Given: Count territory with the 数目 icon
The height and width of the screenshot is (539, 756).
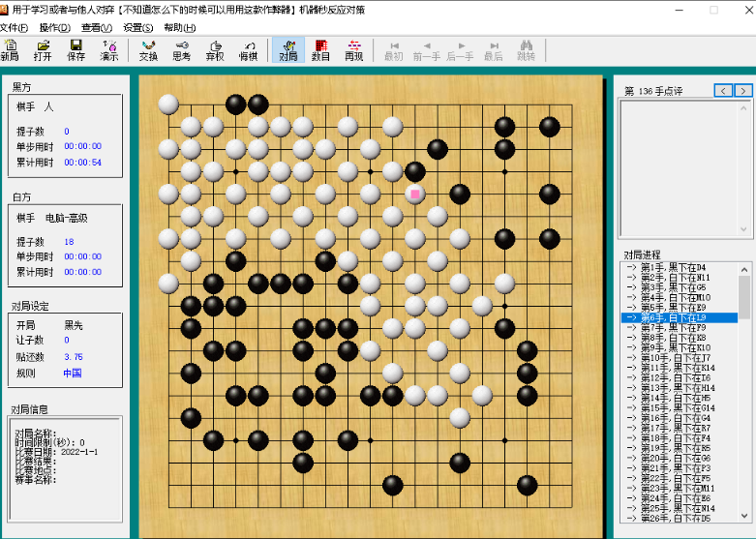Looking at the screenshot, I should click(320, 50).
